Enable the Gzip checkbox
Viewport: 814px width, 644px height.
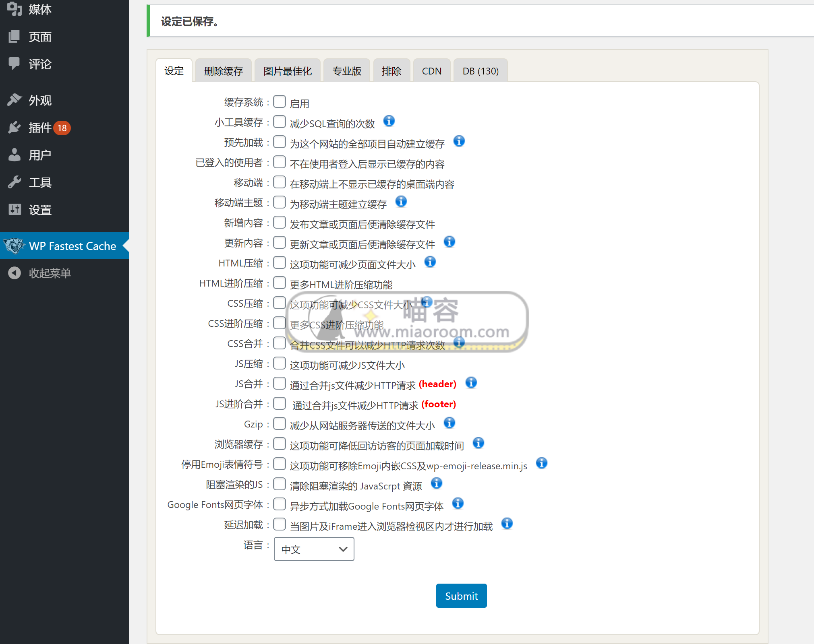(x=280, y=423)
